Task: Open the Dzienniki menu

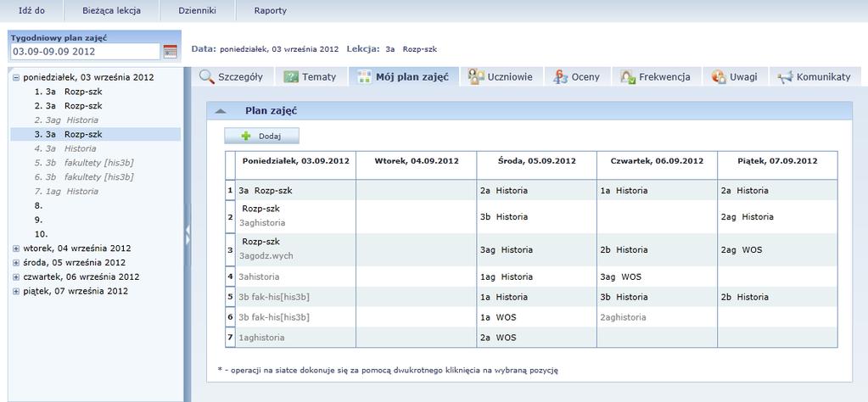Action: (x=197, y=10)
